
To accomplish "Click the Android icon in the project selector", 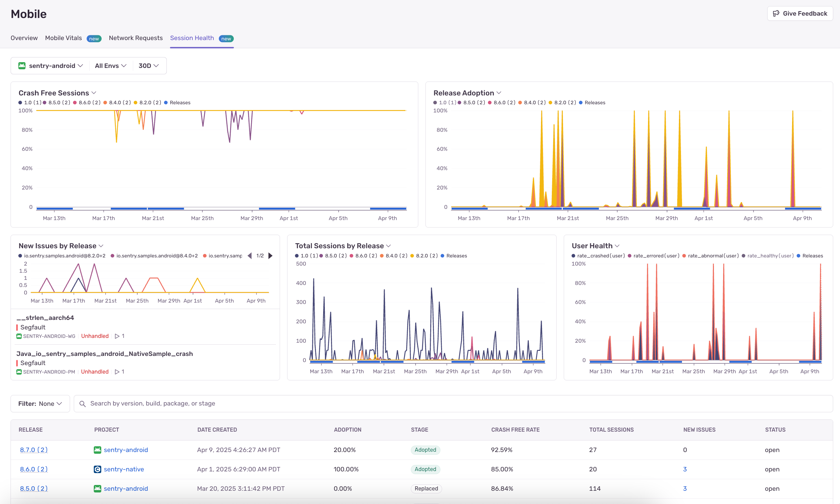I will pos(22,66).
